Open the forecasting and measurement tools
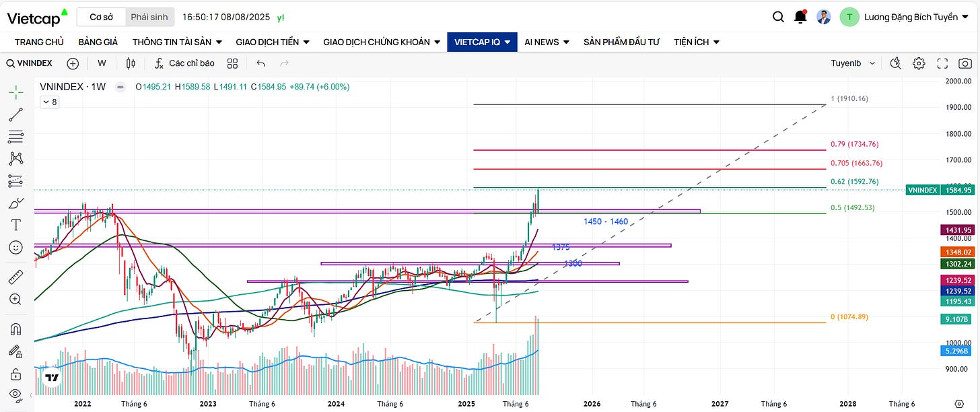This screenshot has height=412, width=980. pyautogui.click(x=15, y=181)
